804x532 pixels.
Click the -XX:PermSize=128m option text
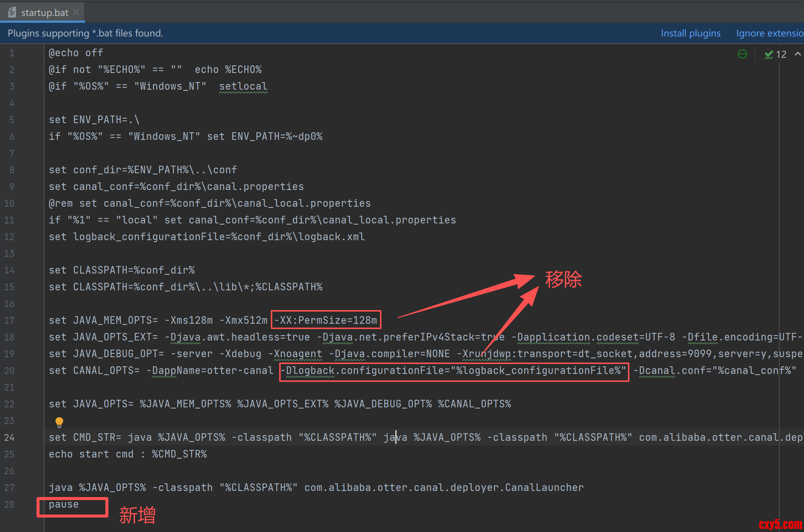tap(326, 320)
